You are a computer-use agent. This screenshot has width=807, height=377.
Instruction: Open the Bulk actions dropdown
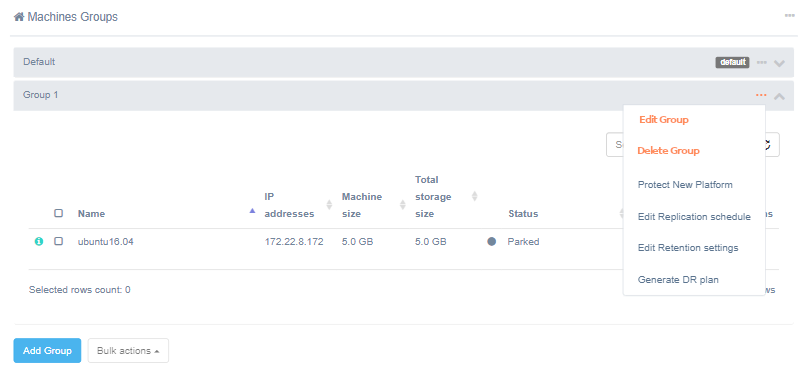point(128,351)
